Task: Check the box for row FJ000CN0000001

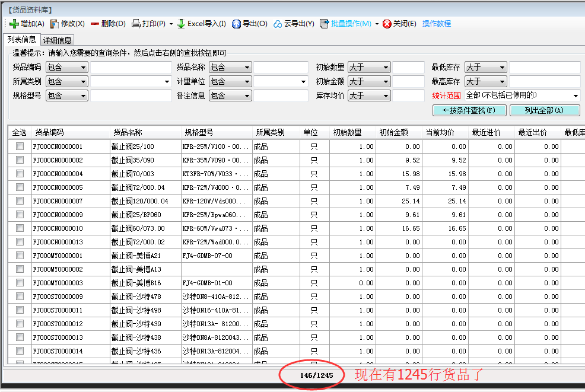Action: tap(20, 146)
